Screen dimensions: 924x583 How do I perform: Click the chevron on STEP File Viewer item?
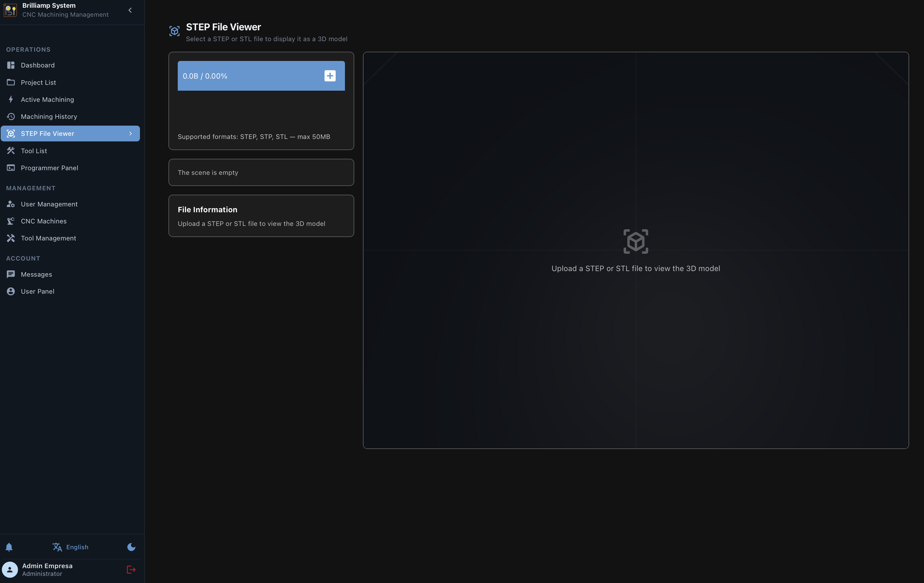[130, 133]
